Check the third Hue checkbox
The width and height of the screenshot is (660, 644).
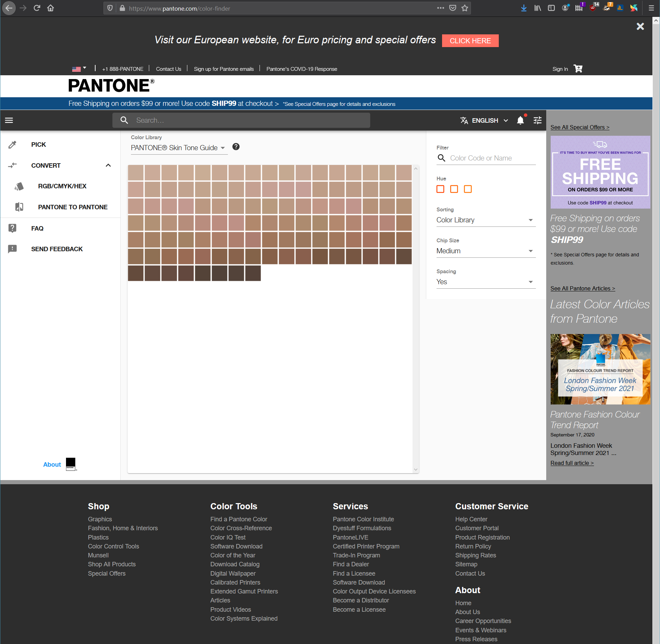(468, 189)
